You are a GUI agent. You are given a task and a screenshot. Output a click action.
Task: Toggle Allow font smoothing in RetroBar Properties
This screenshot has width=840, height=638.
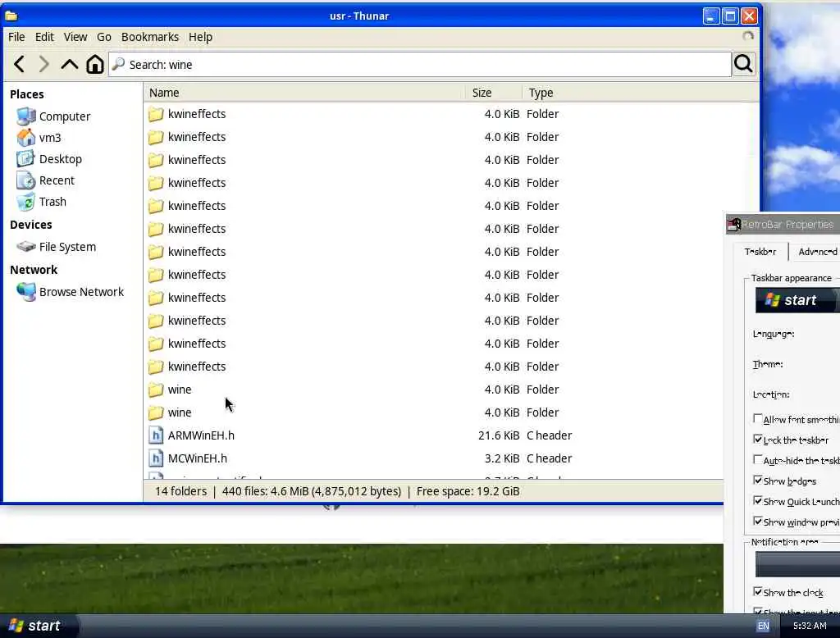click(x=757, y=418)
